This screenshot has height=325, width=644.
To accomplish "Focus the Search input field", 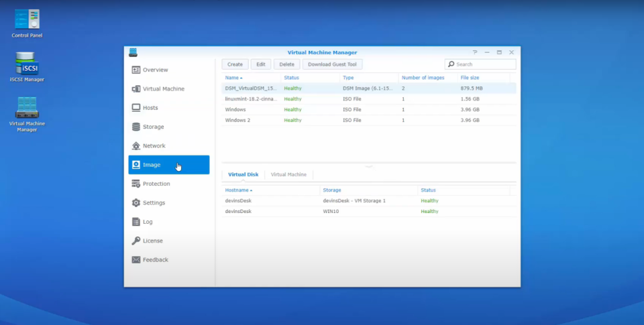I will [480, 64].
